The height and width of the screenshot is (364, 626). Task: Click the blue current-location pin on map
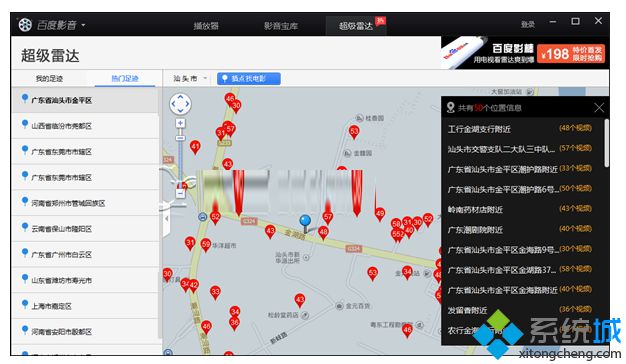(x=305, y=223)
